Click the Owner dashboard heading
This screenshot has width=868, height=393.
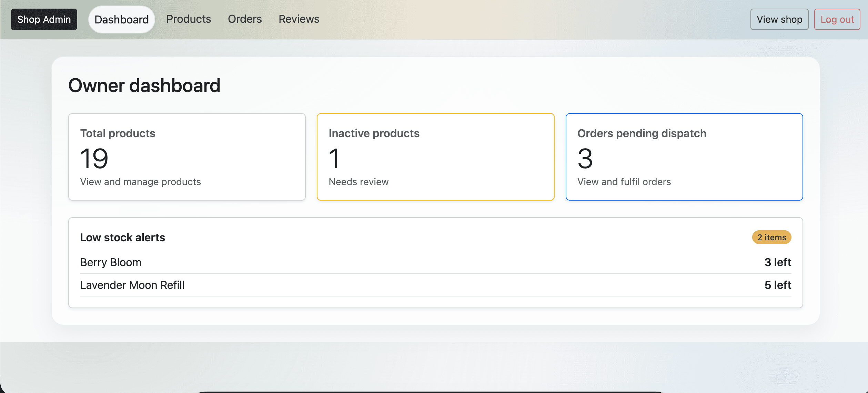click(144, 85)
